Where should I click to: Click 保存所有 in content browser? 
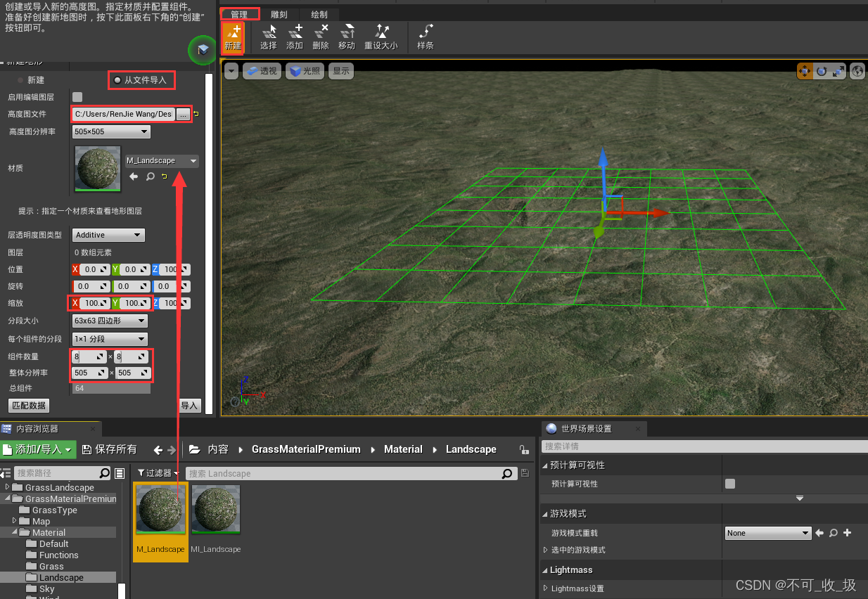click(x=109, y=449)
